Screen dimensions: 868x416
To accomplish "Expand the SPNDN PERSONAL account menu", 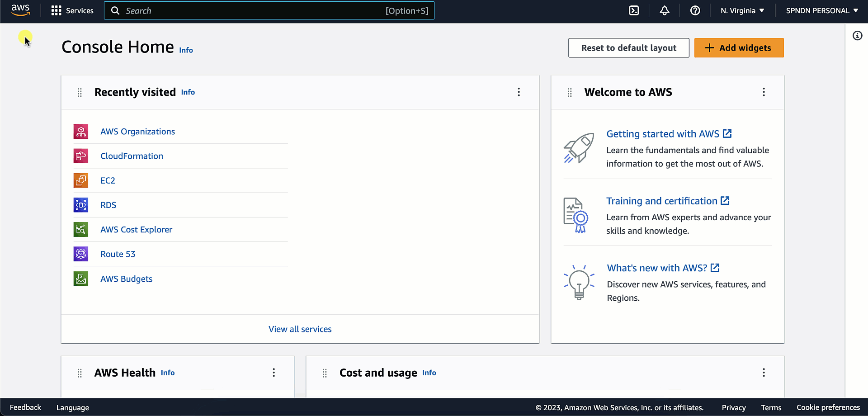I will tap(821, 10).
